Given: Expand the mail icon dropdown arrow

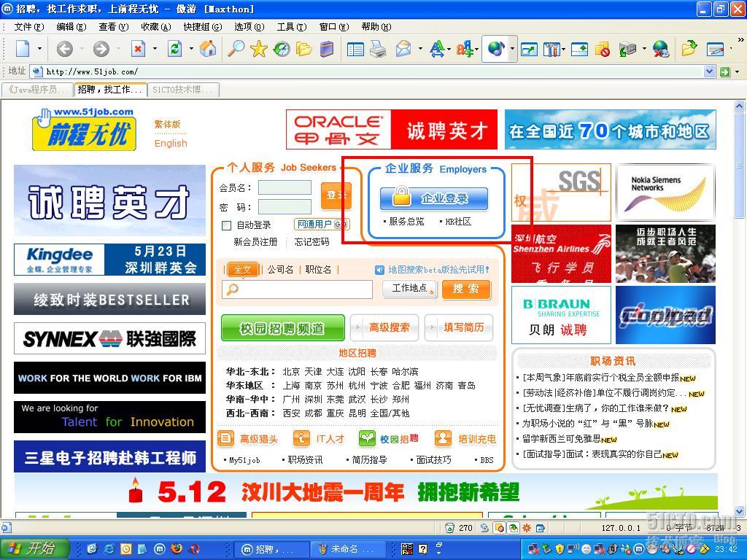Looking at the screenshot, I should coord(420,49).
